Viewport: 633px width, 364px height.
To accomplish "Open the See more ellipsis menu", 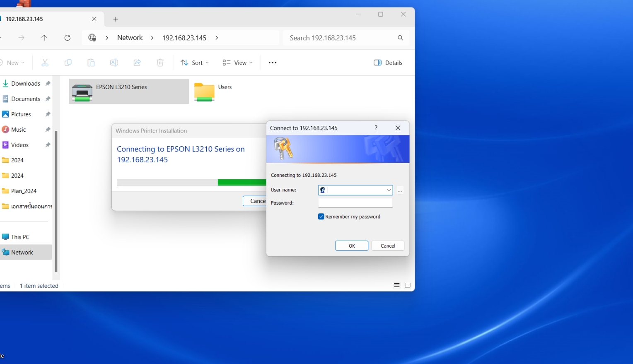I will (273, 63).
